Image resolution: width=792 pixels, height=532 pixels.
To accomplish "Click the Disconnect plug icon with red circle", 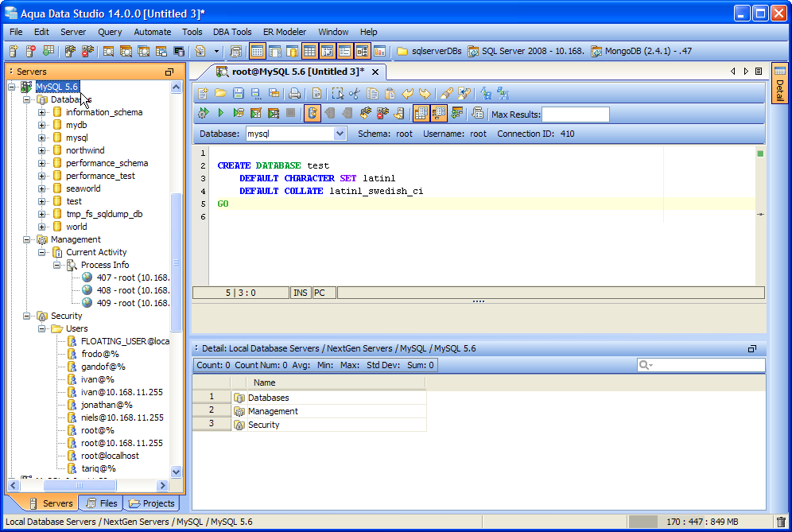I will click(382, 113).
